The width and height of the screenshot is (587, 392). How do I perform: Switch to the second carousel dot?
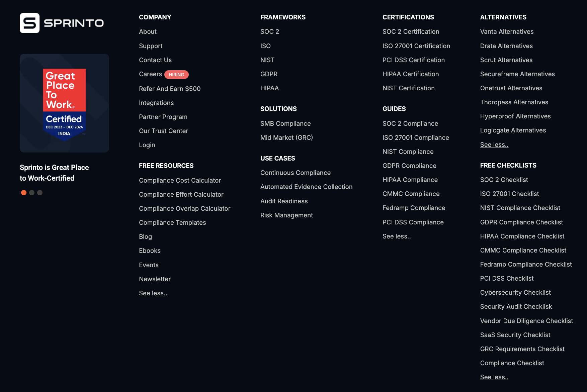point(32,193)
